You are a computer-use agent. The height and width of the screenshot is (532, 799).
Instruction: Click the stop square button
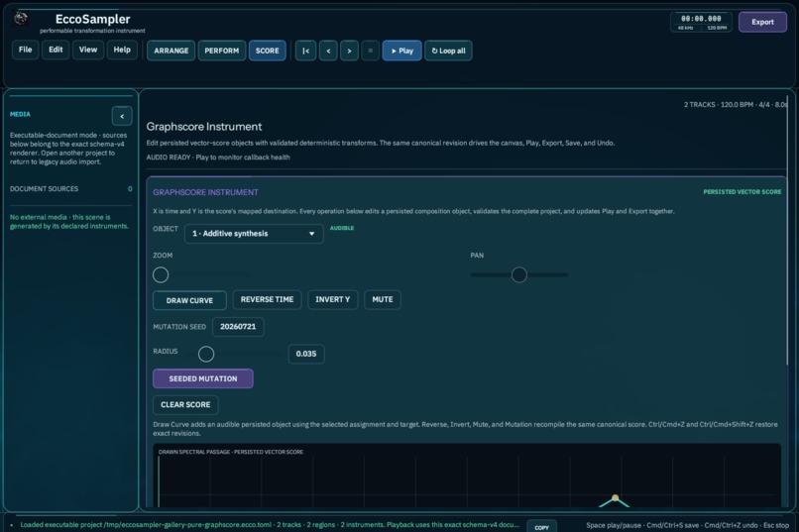click(371, 51)
